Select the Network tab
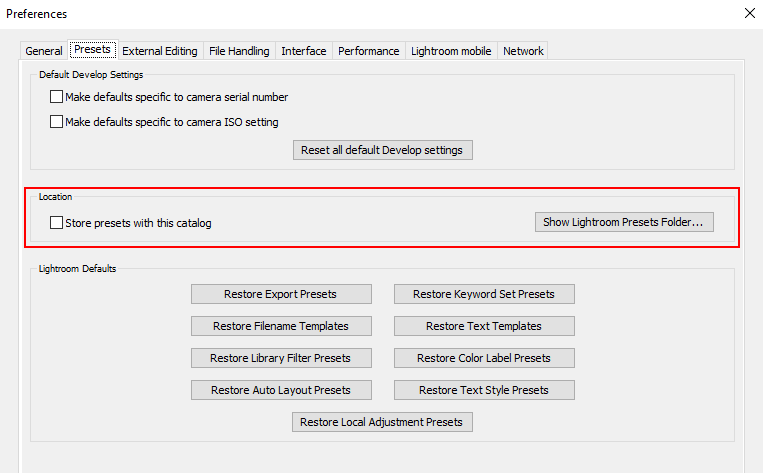 pyautogui.click(x=523, y=51)
